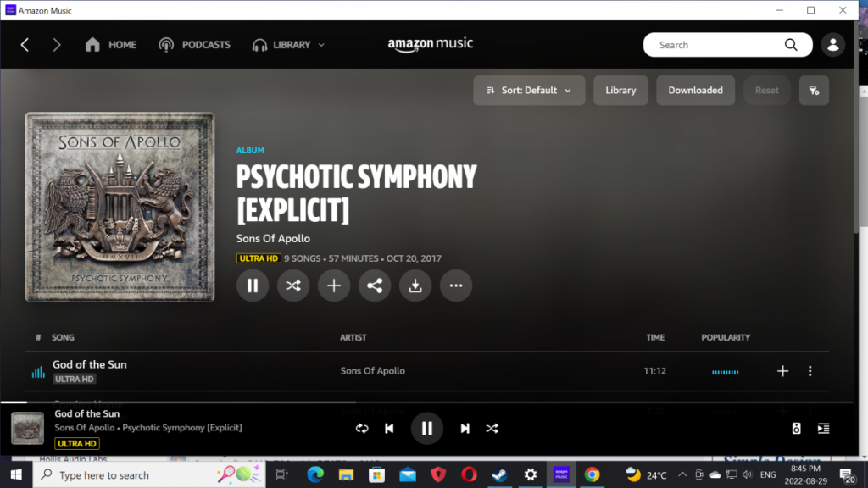Click the Song column header
This screenshot has height=488, width=868.
(x=63, y=337)
